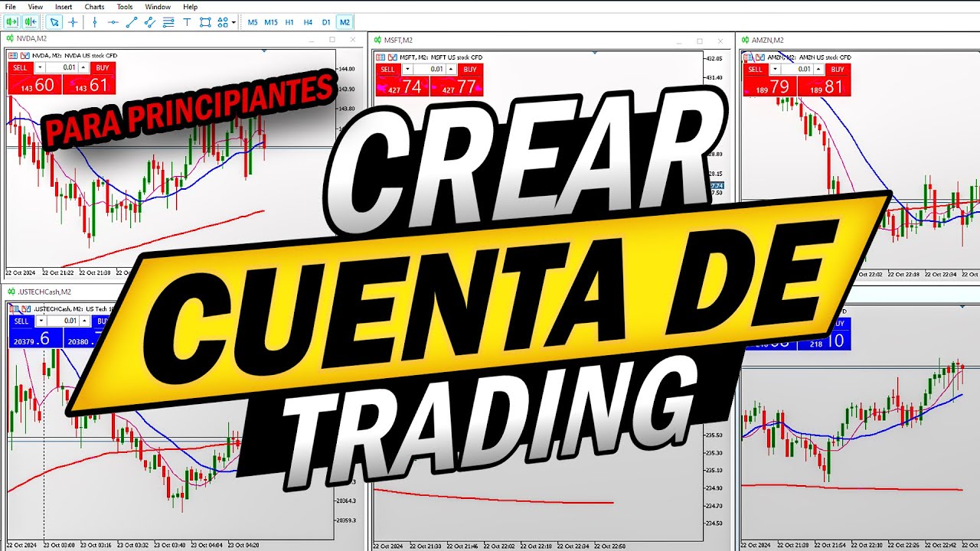Select the Fibonacci retracement tool
This screenshot has width=980, height=551.
coord(168,22)
